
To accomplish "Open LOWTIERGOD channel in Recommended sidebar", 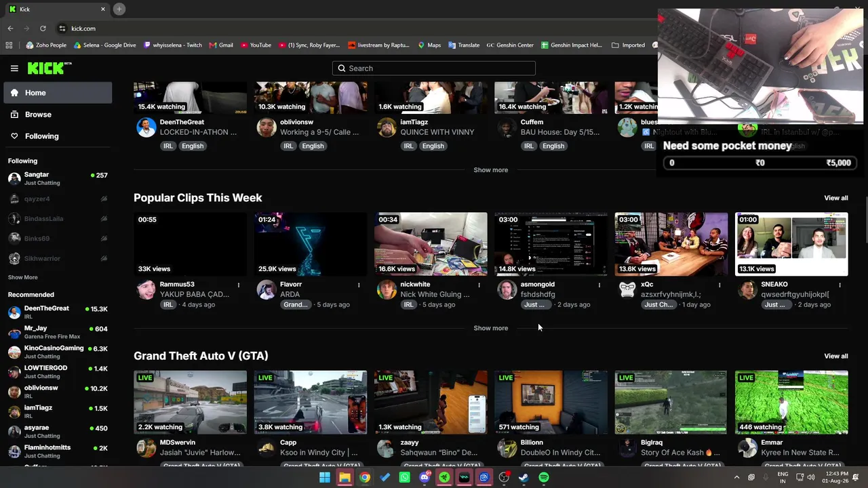I will (58, 371).
